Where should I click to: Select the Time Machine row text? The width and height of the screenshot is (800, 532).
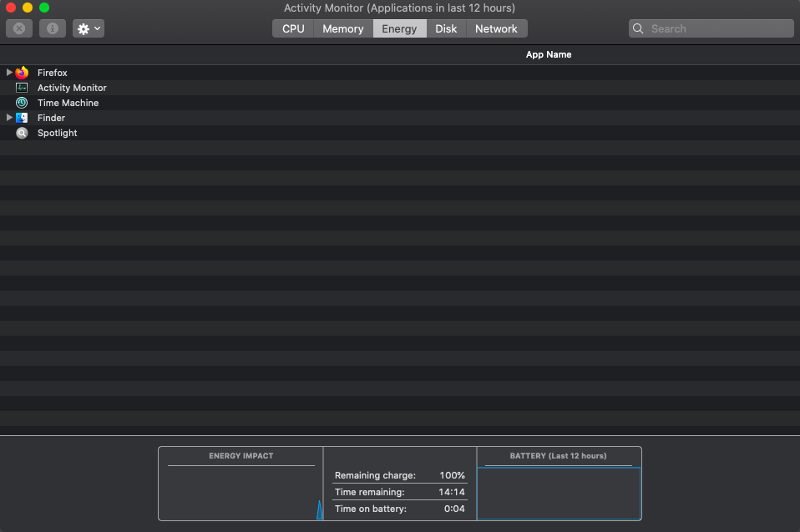pos(68,103)
